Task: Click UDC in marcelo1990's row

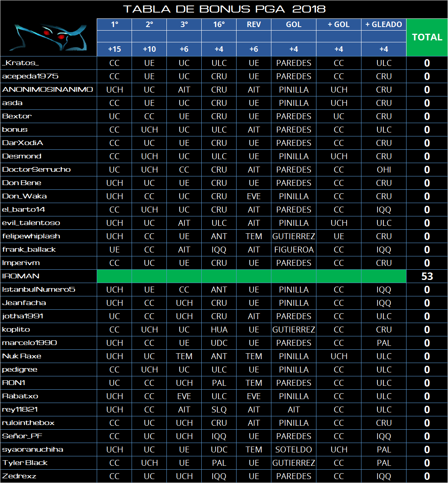Action: tap(219, 343)
